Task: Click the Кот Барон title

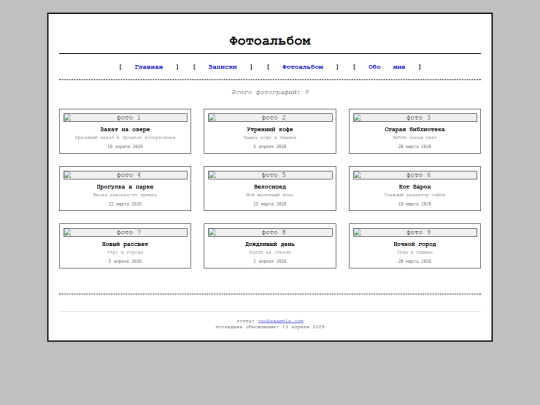Action: (415, 187)
